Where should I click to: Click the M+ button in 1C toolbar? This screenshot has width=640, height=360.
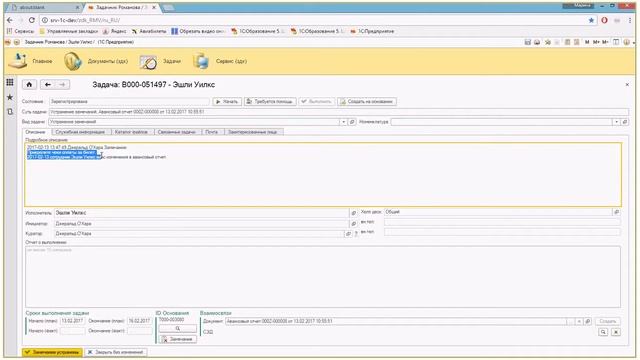point(596,42)
